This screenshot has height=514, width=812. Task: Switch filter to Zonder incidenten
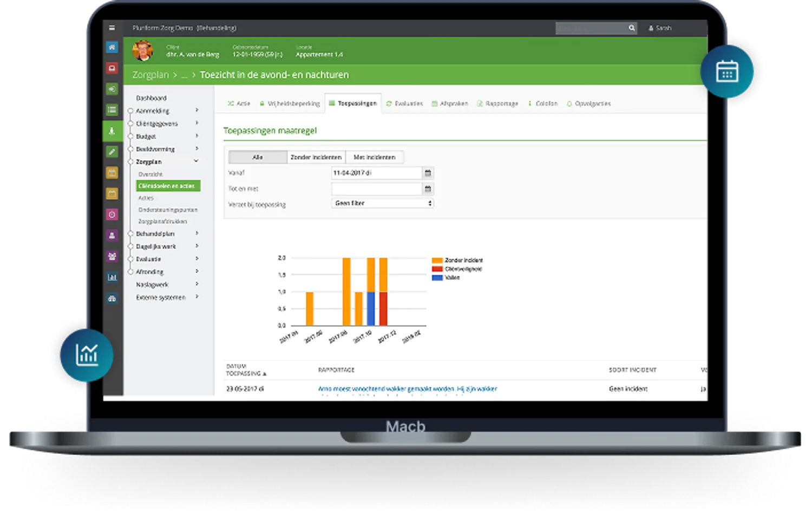pos(316,157)
